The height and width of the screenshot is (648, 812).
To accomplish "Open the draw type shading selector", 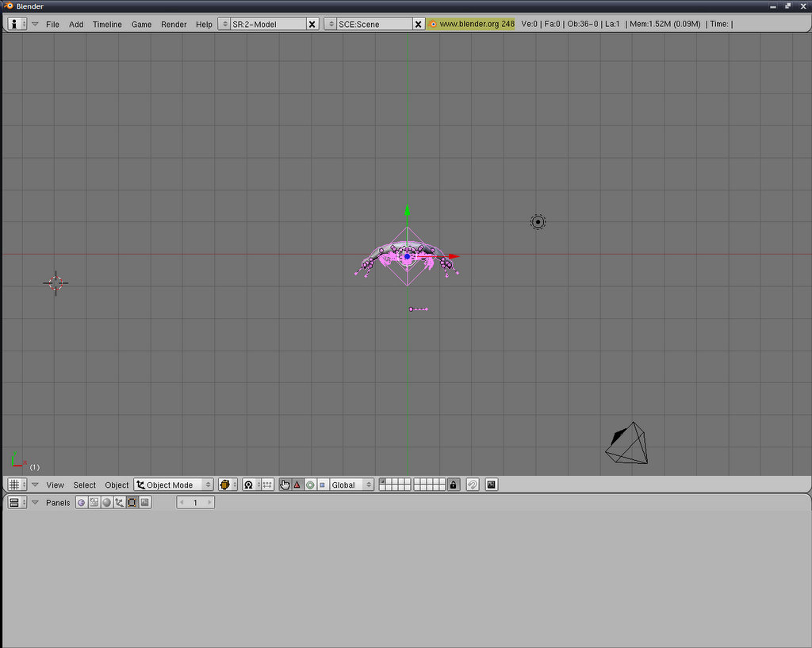I will (x=228, y=485).
